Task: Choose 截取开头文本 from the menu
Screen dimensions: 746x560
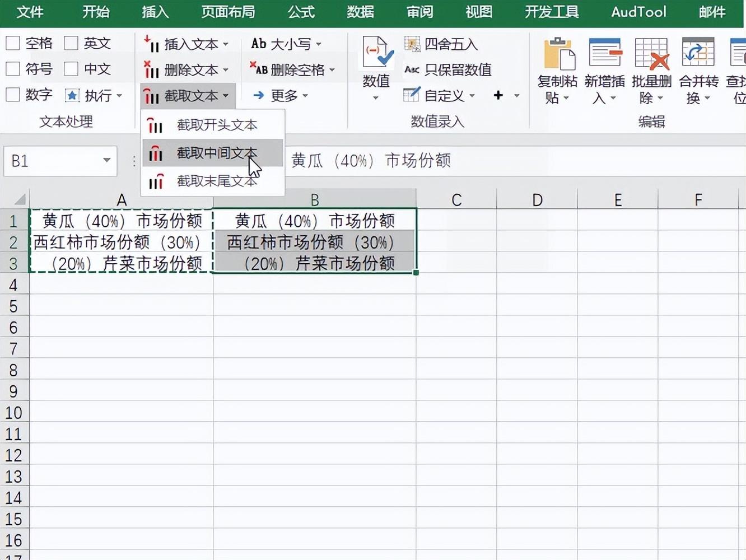Action: coord(213,125)
